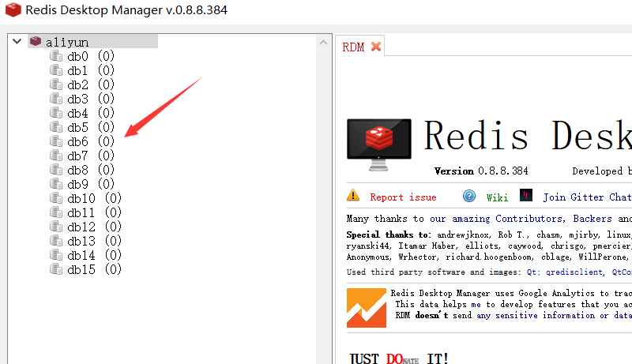
Task: Click the db5 database icon
Action: pos(56,127)
